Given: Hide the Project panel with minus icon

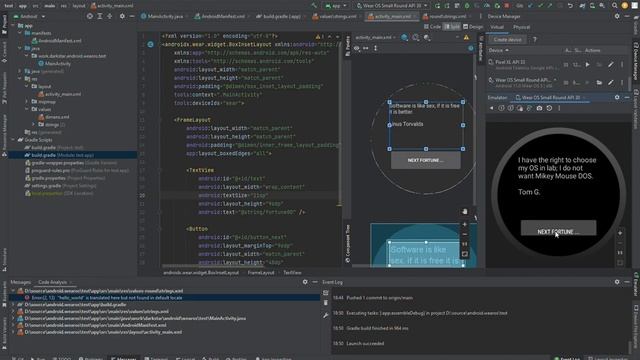Looking at the screenshot, I should (132, 16).
